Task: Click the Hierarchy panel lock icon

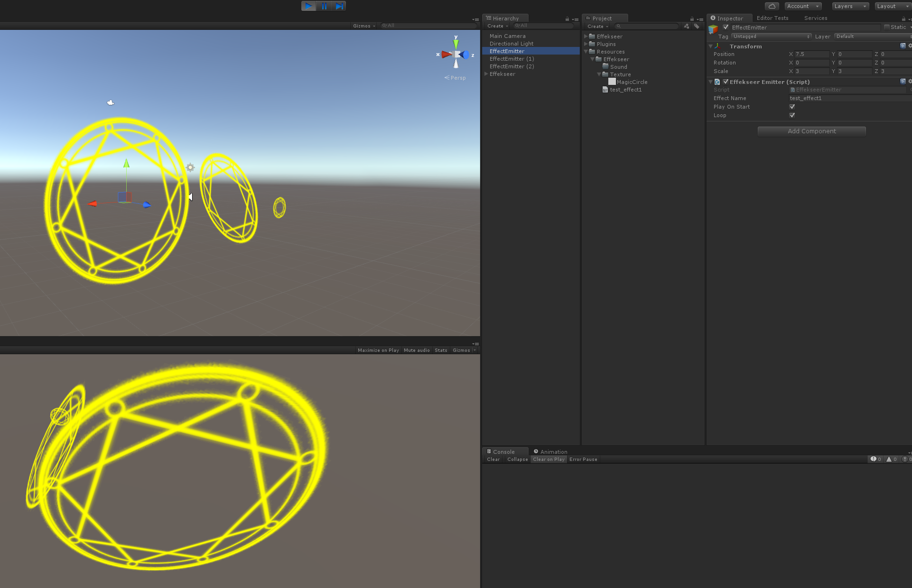Action: click(568, 18)
